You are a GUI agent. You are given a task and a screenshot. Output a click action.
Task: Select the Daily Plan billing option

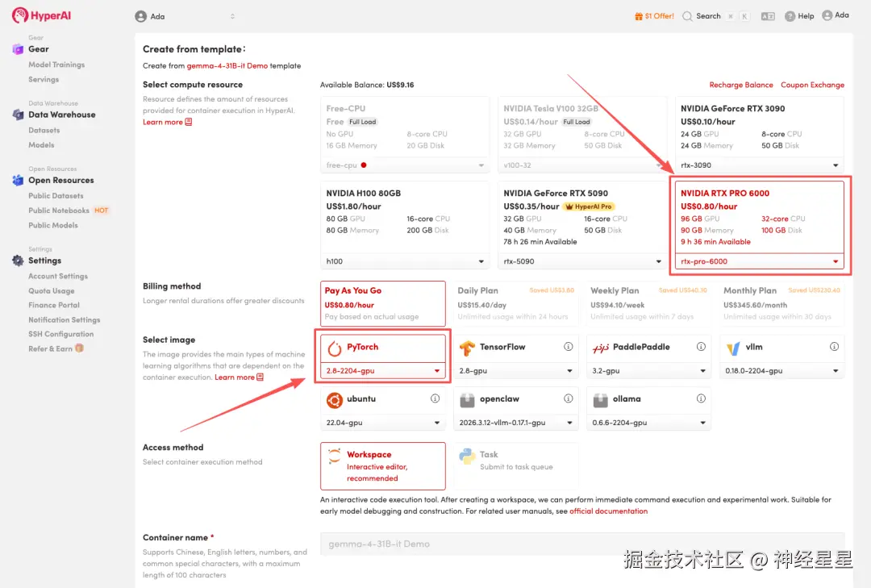516,303
